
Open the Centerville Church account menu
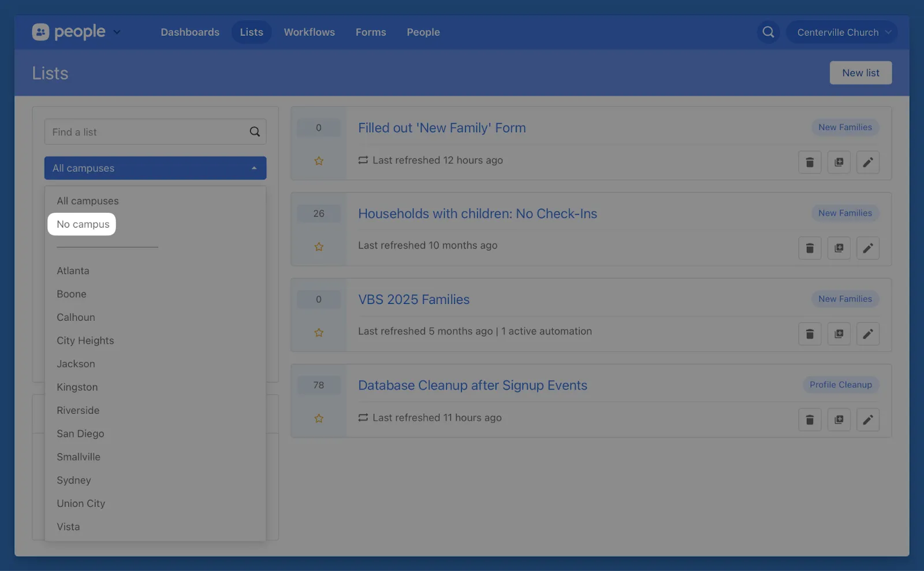[842, 32]
